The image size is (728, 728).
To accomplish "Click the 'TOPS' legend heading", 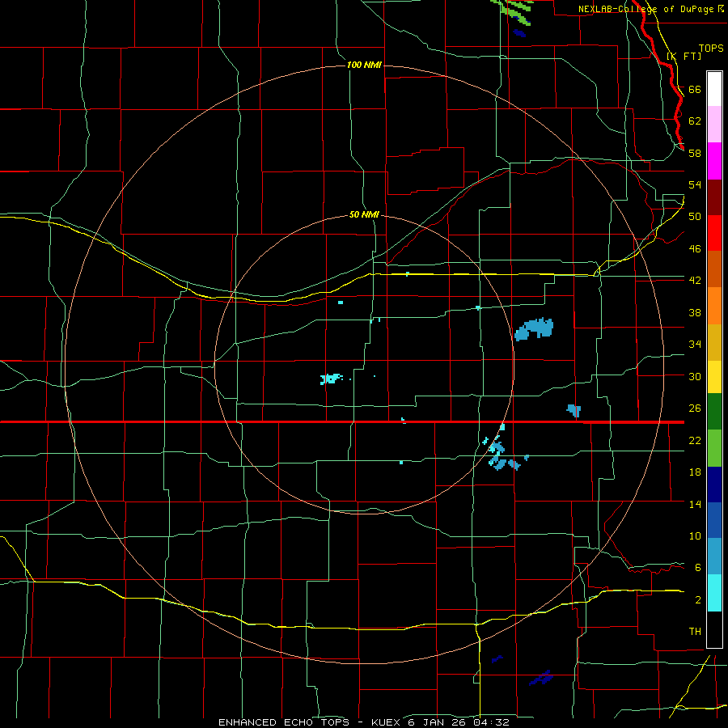I will coord(711,48).
